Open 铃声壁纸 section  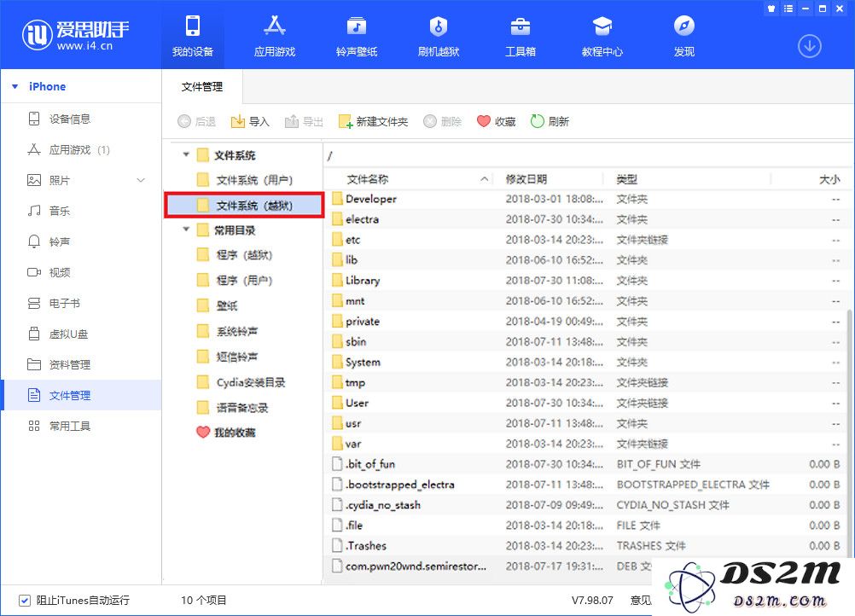click(x=357, y=36)
